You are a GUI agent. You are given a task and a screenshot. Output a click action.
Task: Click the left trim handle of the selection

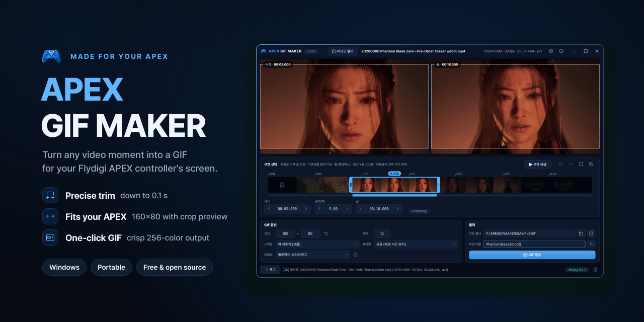351,185
